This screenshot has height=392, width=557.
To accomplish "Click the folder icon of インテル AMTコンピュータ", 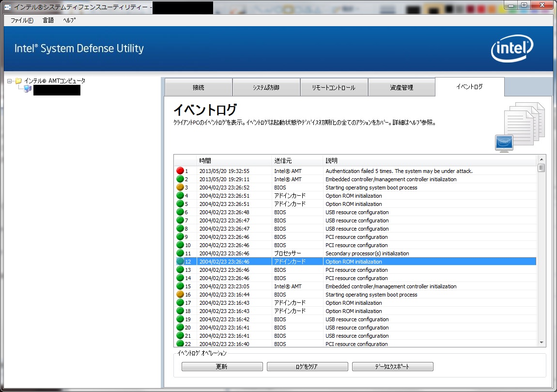I will point(18,81).
